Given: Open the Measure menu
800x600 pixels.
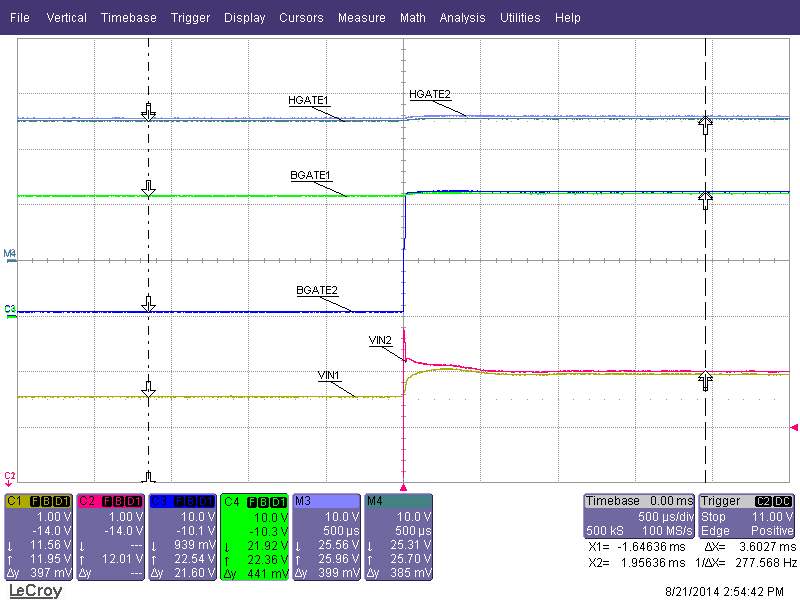Looking at the screenshot, I should pyautogui.click(x=361, y=17).
